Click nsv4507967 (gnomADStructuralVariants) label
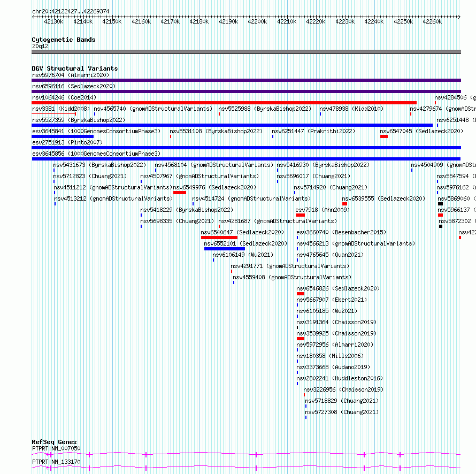The width and height of the screenshot is (476, 474). click(199, 176)
